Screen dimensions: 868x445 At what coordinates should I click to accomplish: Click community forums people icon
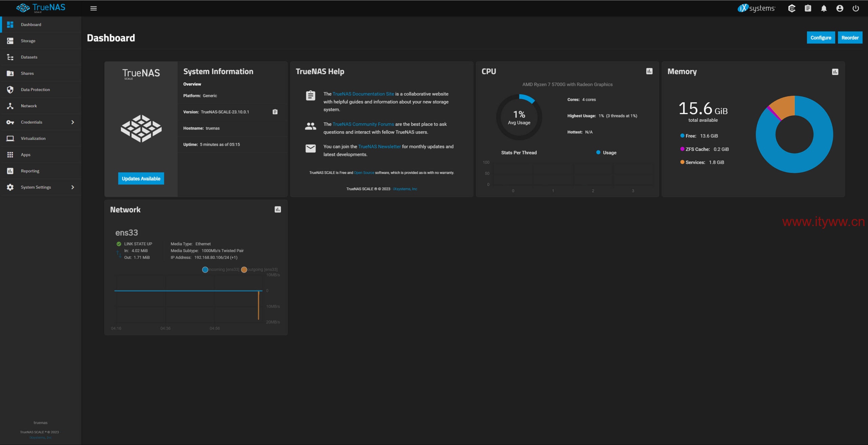311,126
